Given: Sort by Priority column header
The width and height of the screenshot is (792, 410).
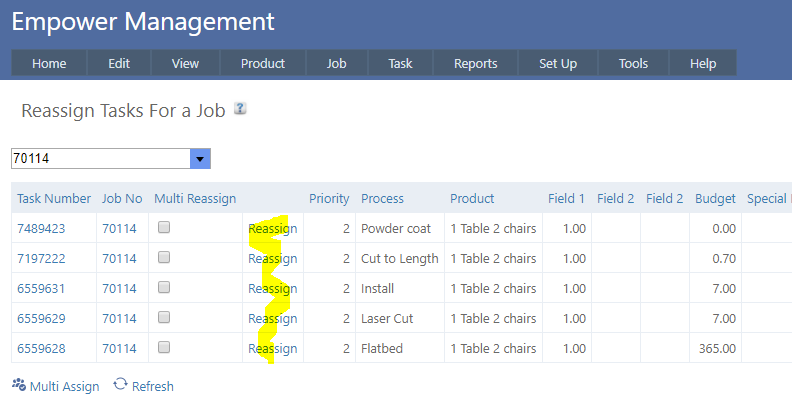Looking at the screenshot, I should (x=329, y=198).
